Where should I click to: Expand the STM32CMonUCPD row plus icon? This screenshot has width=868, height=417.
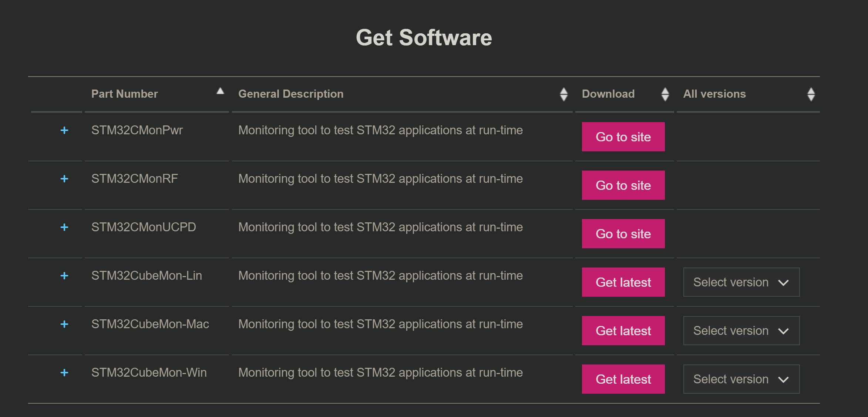[64, 227]
